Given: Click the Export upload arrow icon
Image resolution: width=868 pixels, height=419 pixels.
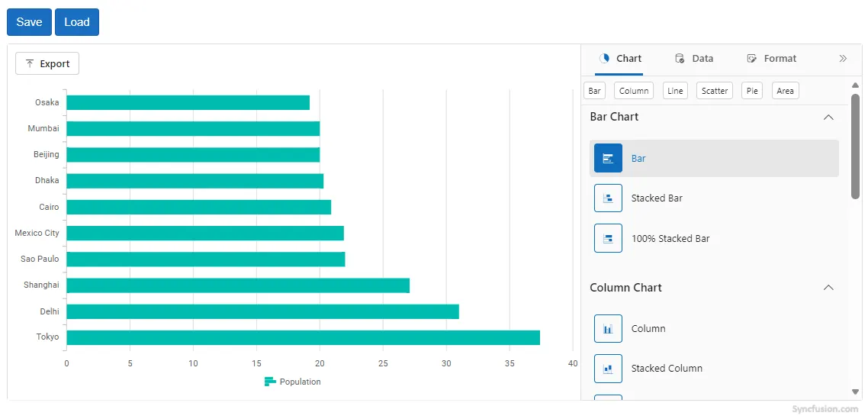Looking at the screenshot, I should coord(30,64).
